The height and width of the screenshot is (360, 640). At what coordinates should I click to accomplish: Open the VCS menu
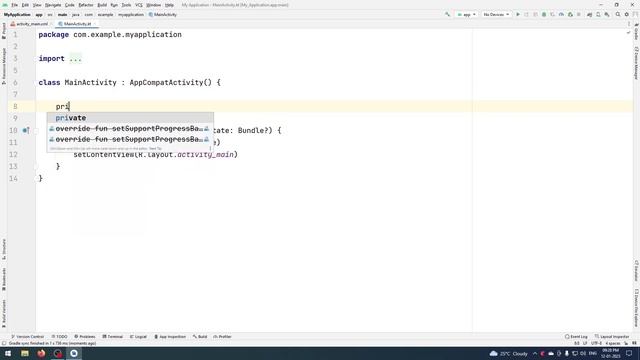tap(139, 5)
